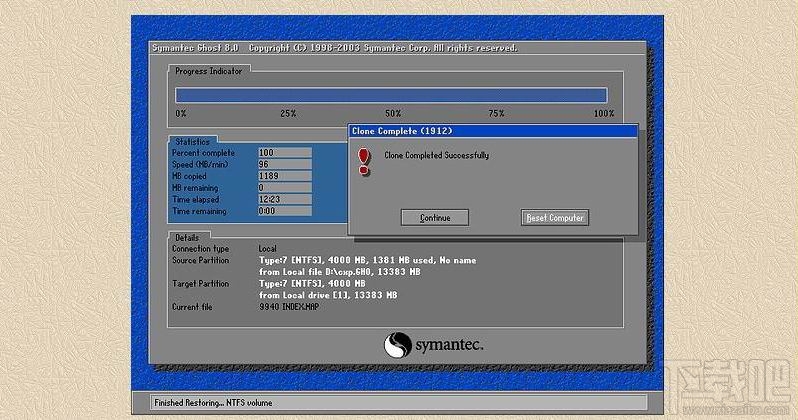Click the Time elapsed value 12:23
The image size is (798, 420).
point(284,200)
